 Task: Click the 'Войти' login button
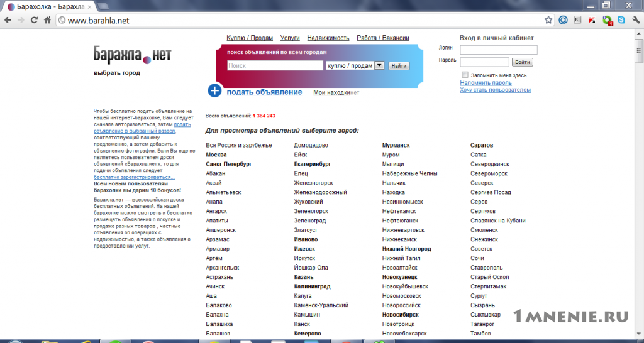point(523,62)
